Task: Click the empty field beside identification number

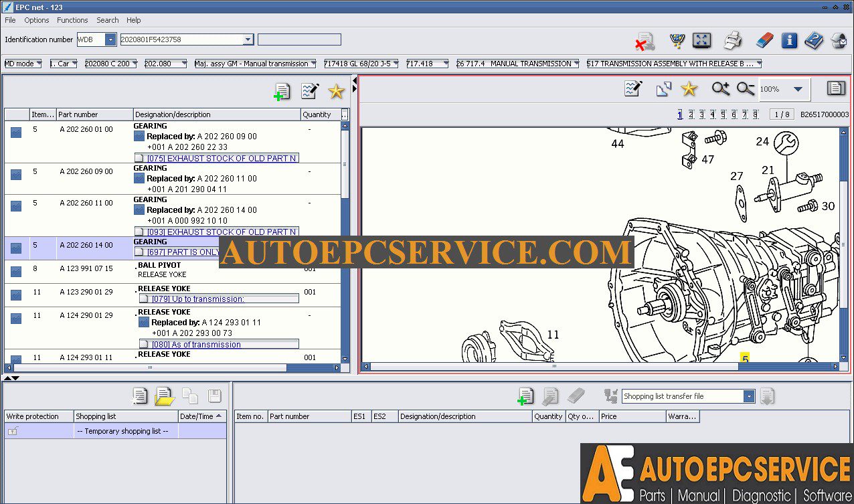Action: (x=299, y=39)
